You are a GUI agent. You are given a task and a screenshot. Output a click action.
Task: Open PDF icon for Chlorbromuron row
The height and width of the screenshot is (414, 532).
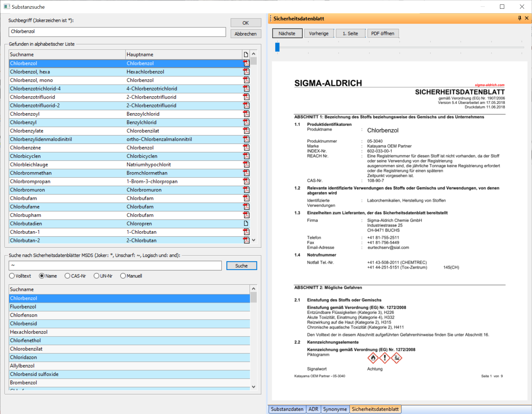tap(246, 190)
